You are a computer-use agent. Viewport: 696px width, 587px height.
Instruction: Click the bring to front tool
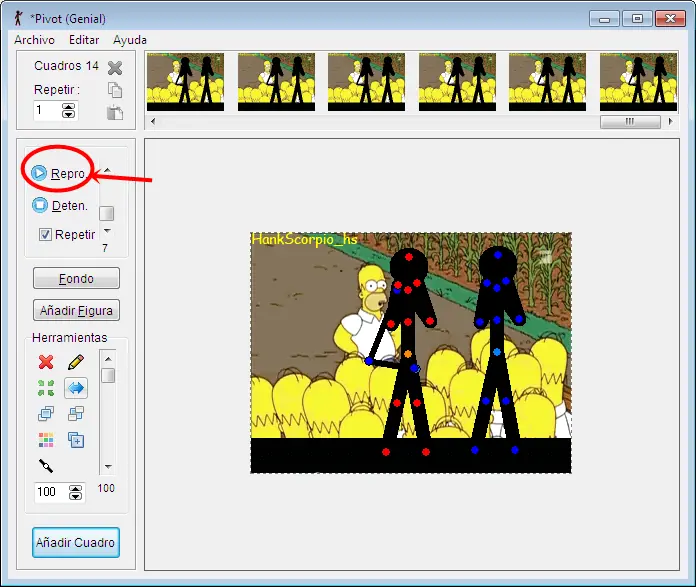coord(46,414)
